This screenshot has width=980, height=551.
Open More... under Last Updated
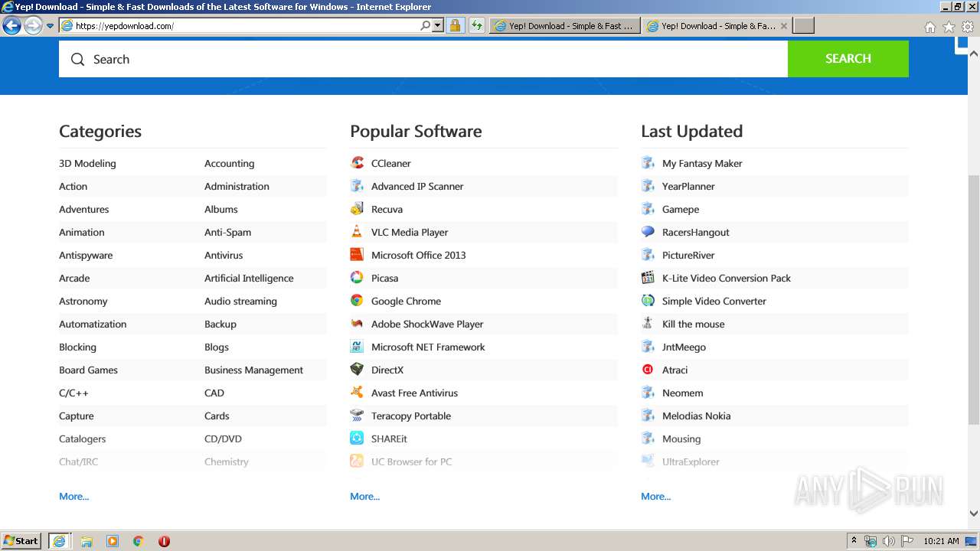click(x=656, y=496)
